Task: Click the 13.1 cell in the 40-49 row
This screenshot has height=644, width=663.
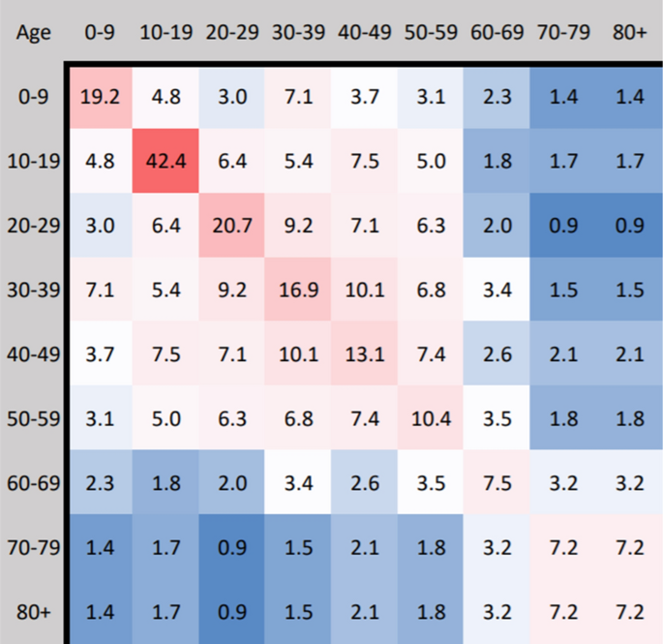Action: pos(364,353)
